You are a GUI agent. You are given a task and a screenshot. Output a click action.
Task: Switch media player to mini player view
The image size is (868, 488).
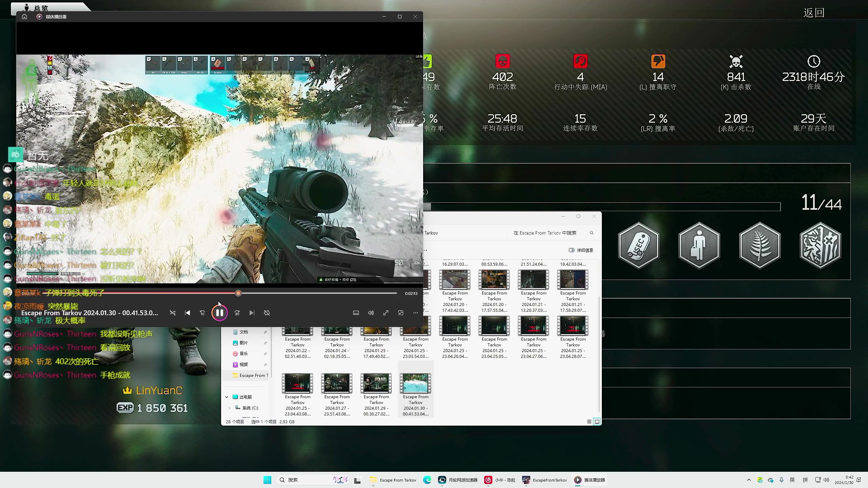click(x=401, y=313)
